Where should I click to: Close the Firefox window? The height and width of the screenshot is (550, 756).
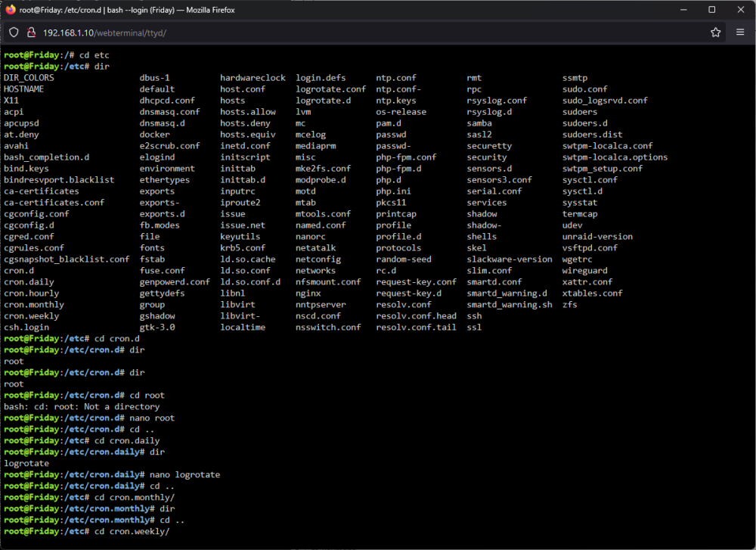point(741,10)
